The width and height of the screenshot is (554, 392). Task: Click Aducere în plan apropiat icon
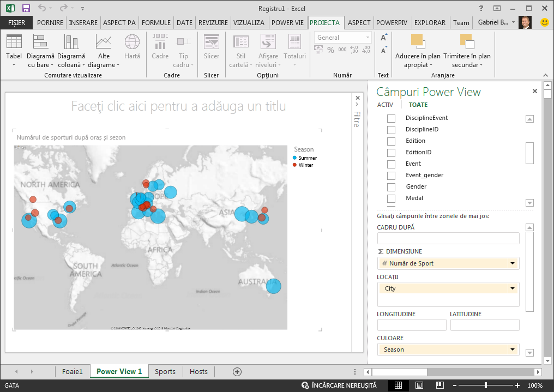[x=418, y=41]
